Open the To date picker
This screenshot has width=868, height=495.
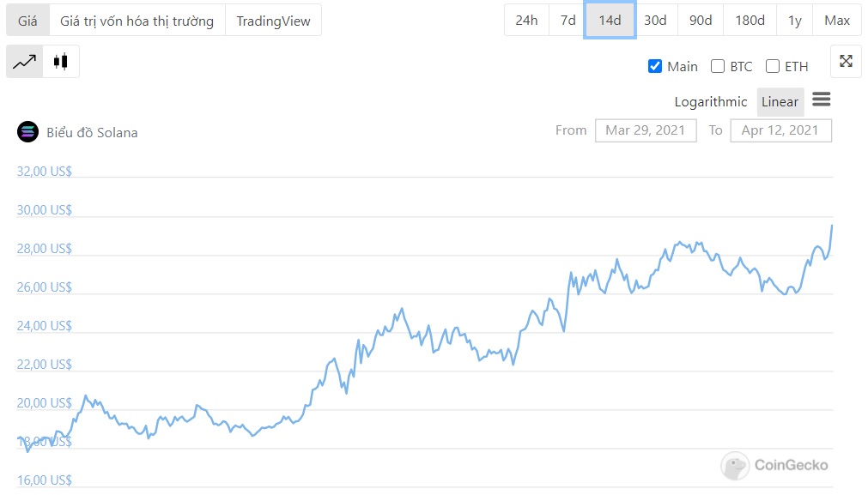pyautogui.click(x=780, y=130)
